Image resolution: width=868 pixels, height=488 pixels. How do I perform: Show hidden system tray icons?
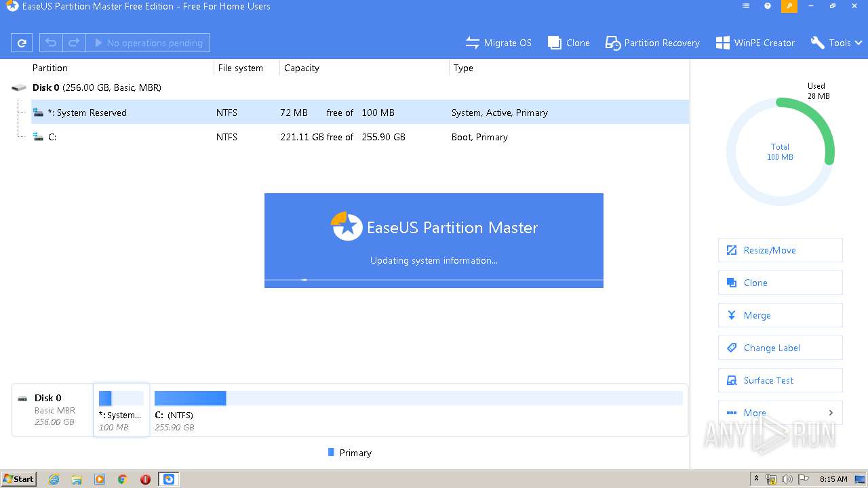pyautogui.click(x=756, y=479)
